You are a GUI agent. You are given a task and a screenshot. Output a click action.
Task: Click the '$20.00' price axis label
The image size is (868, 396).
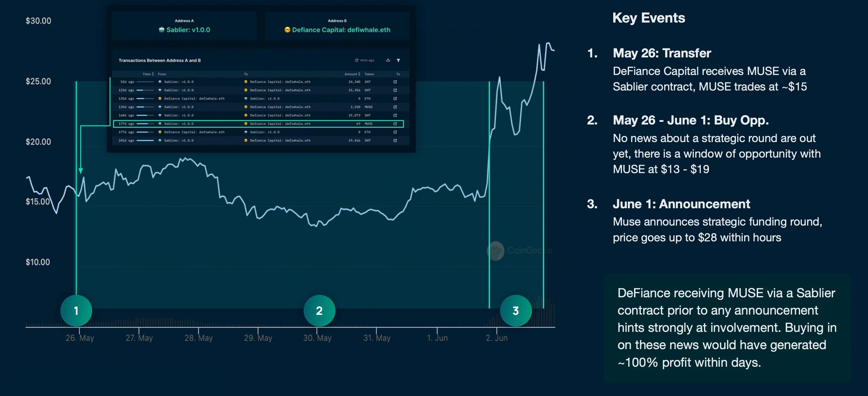pos(38,142)
